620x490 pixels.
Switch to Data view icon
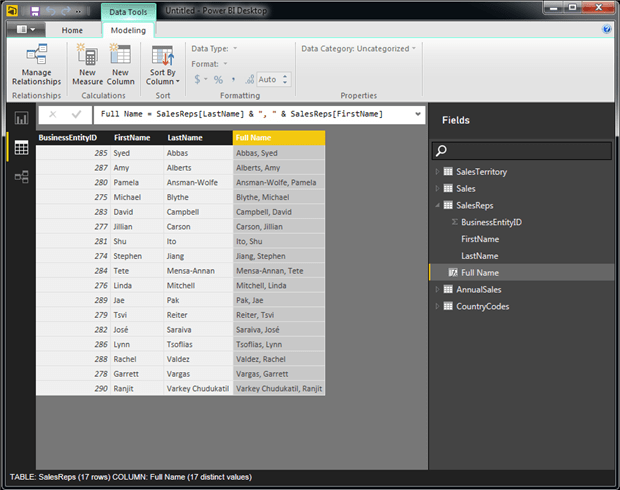pos(21,148)
